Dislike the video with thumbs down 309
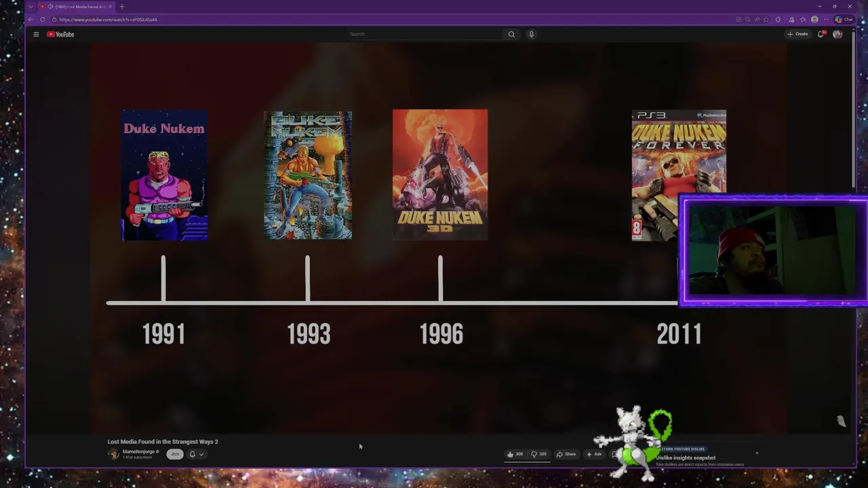This screenshot has width=868, height=488. point(539,454)
